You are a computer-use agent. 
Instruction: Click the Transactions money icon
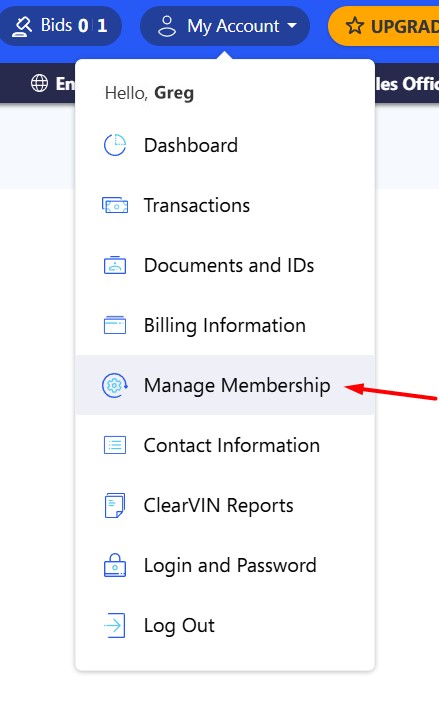click(x=115, y=206)
